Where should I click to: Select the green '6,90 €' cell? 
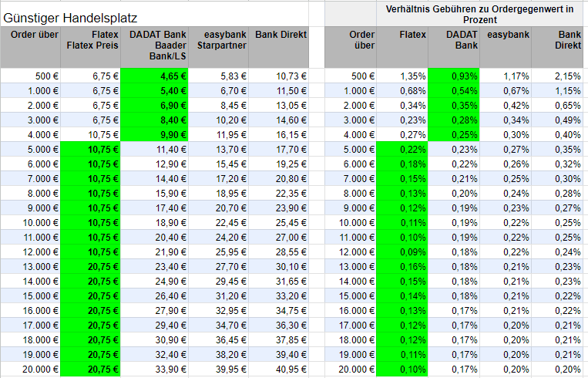point(154,106)
